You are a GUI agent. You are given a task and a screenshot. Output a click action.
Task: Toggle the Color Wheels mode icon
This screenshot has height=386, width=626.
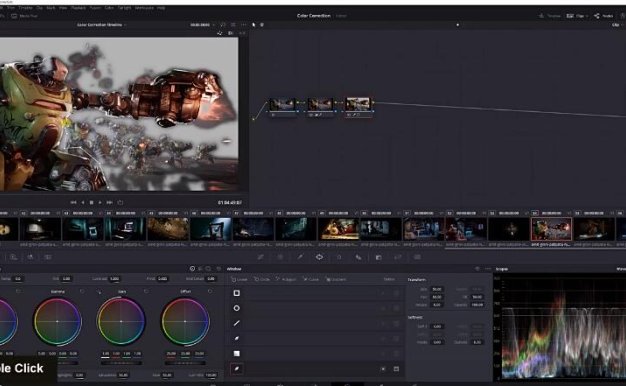click(192, 269)
